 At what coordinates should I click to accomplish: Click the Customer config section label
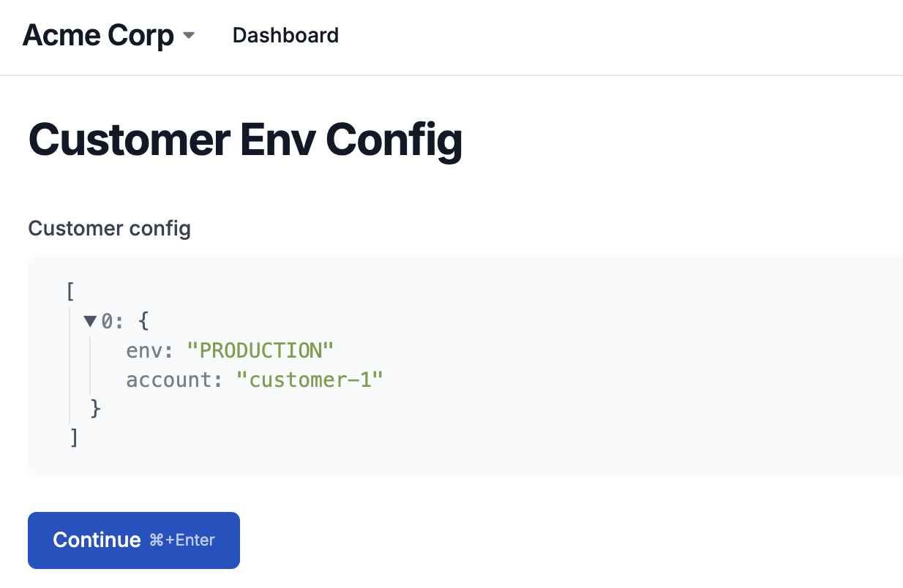click(109, 228)
